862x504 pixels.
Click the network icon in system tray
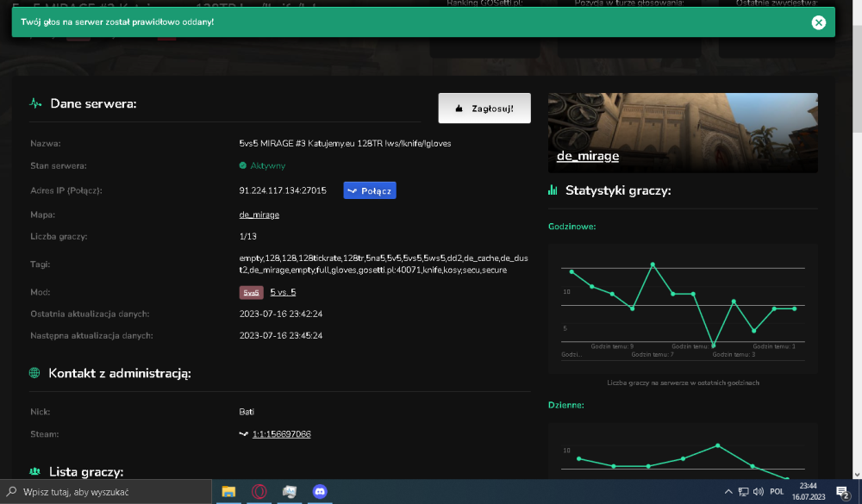(x=743, y=491)
